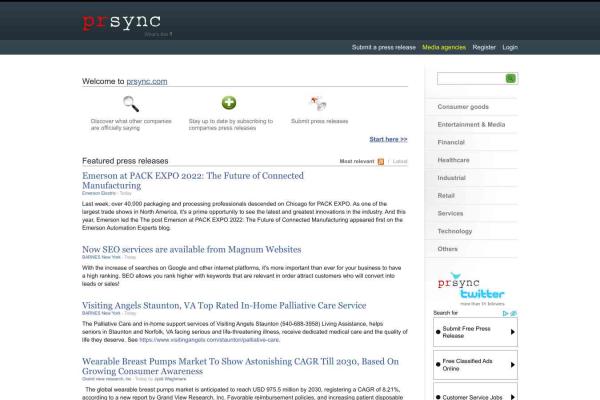Click arrow beside Free Classified Ads Online
The height and width of the screenshot is (400, 600).
click(512, 365)
